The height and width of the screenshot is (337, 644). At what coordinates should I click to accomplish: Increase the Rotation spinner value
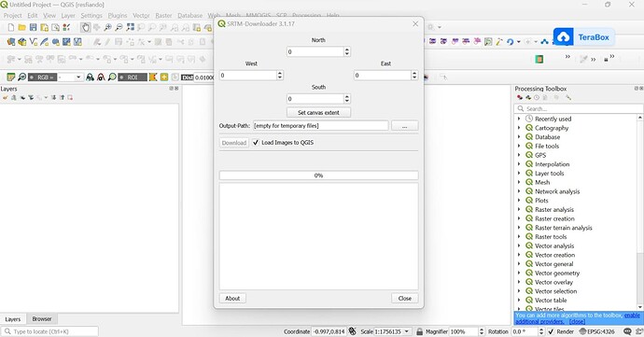541,330
